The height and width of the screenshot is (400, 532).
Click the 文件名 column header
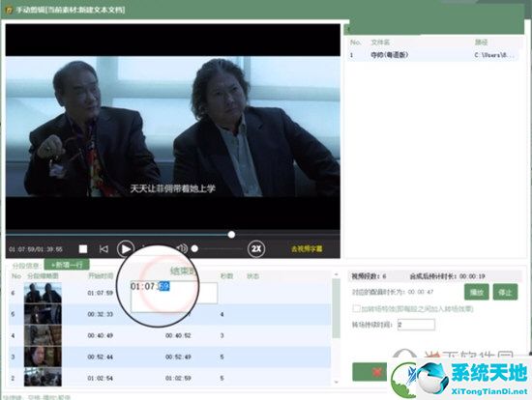pos(380,43)
